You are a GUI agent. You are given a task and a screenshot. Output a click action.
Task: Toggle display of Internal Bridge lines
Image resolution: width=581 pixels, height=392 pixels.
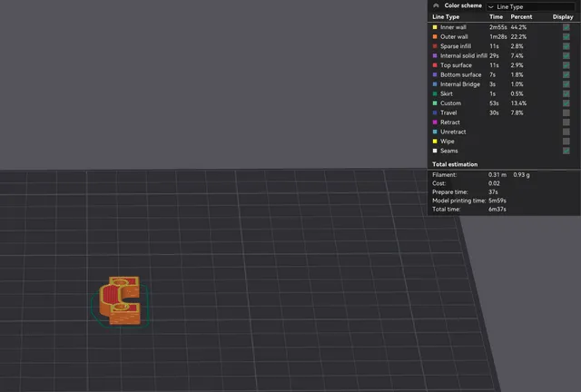point(566,84)
